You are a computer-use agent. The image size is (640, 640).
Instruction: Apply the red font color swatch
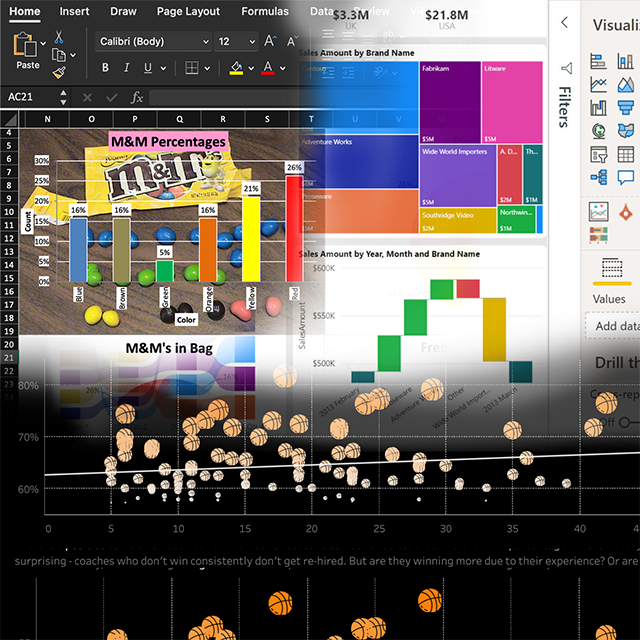click(x=267, y=68)
